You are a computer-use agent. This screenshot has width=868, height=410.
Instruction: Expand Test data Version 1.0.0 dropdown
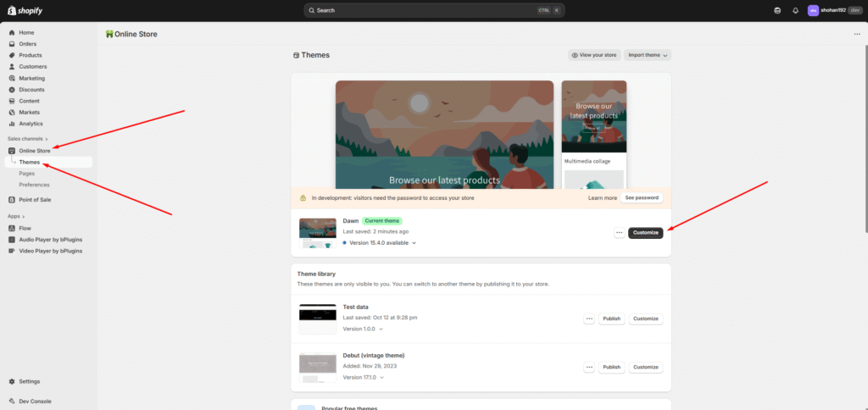pos(364,329)
